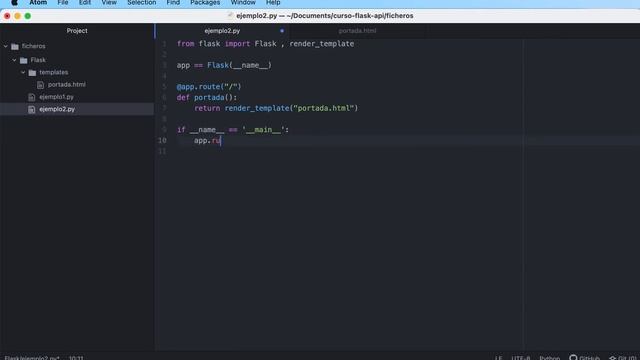Image resolution: width=640 pixels, height=360 pixels.
Task: Click the ejemplo1.py file icon
Action: pyautogui.click(x=32, y=97)
